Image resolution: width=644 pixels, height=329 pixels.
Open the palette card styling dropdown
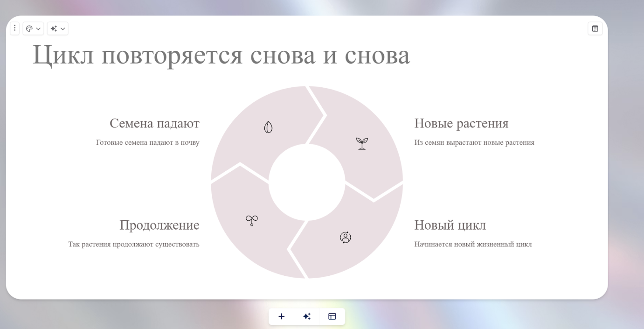(33, 28)
